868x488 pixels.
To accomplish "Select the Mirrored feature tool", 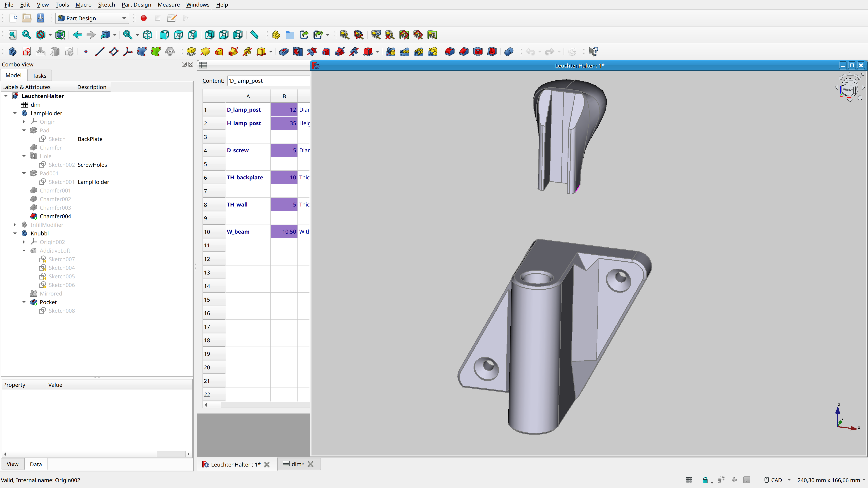I will 391,52.
